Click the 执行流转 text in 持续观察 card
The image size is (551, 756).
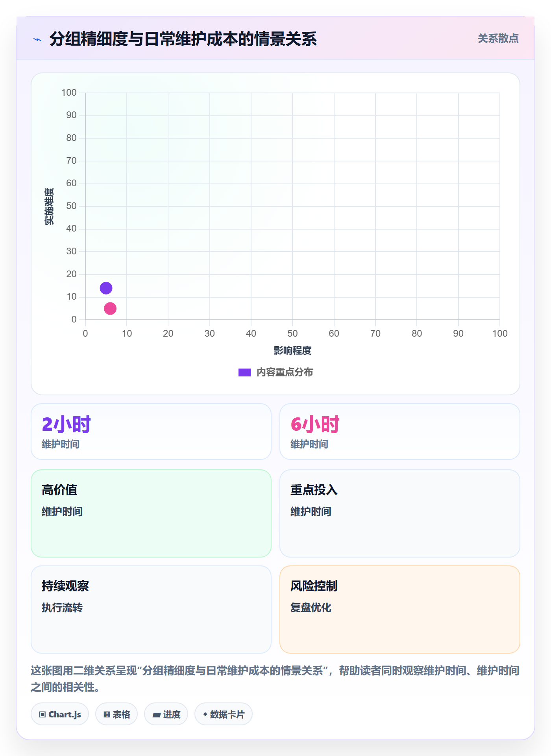tap(62, 608)
